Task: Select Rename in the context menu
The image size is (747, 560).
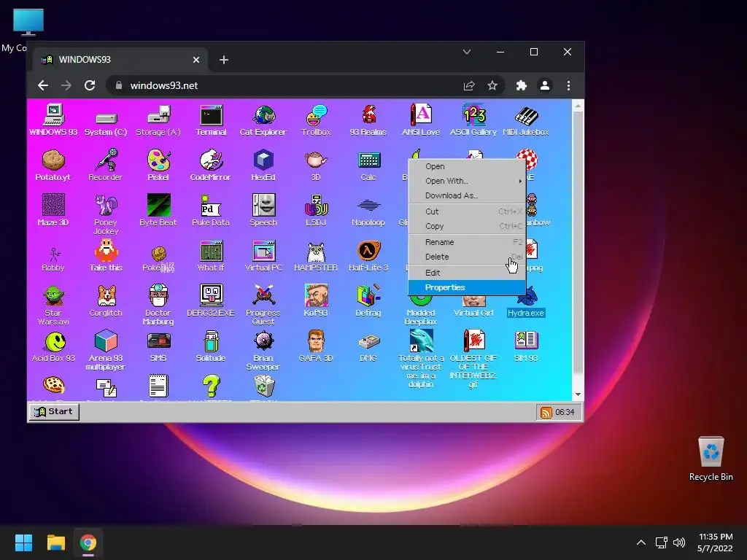Action: [467, 242]
